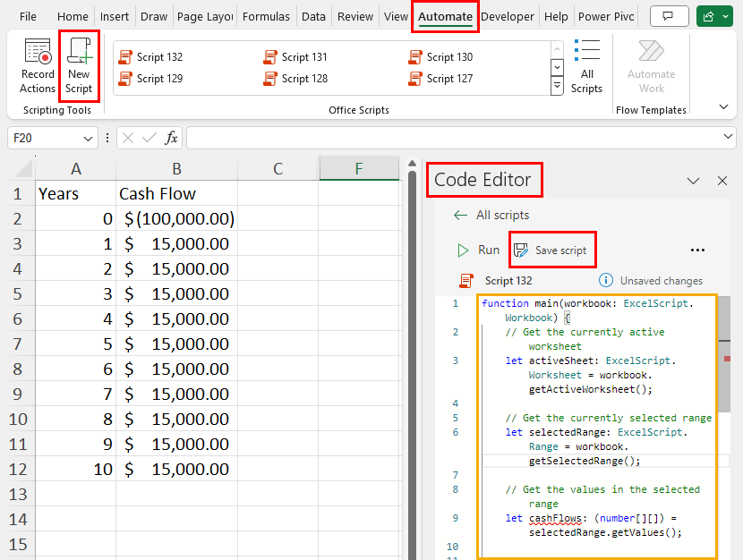743x560 pixels.
Task: Select all cells with corner triangle
Action: tap(22, 168)
